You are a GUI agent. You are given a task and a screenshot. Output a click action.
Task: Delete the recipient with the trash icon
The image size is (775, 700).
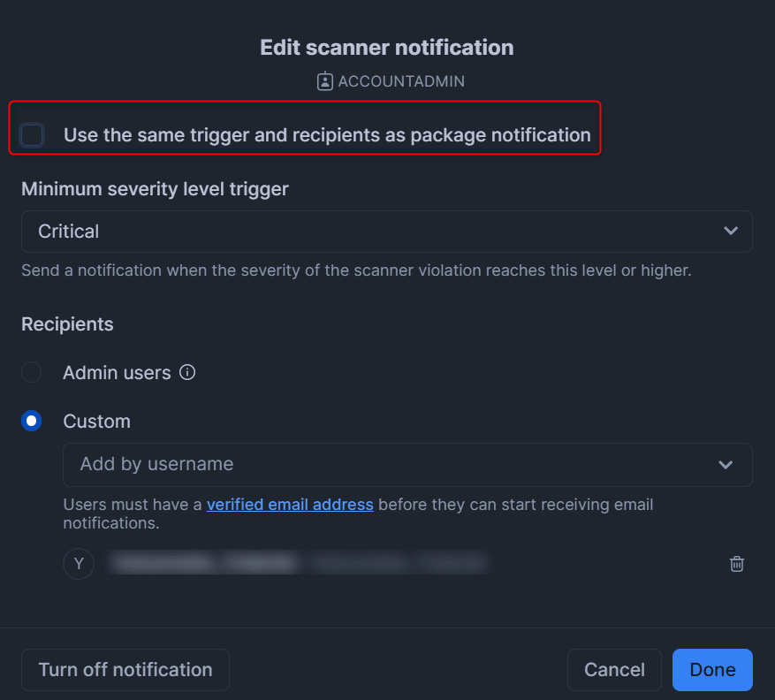point(736,564)
